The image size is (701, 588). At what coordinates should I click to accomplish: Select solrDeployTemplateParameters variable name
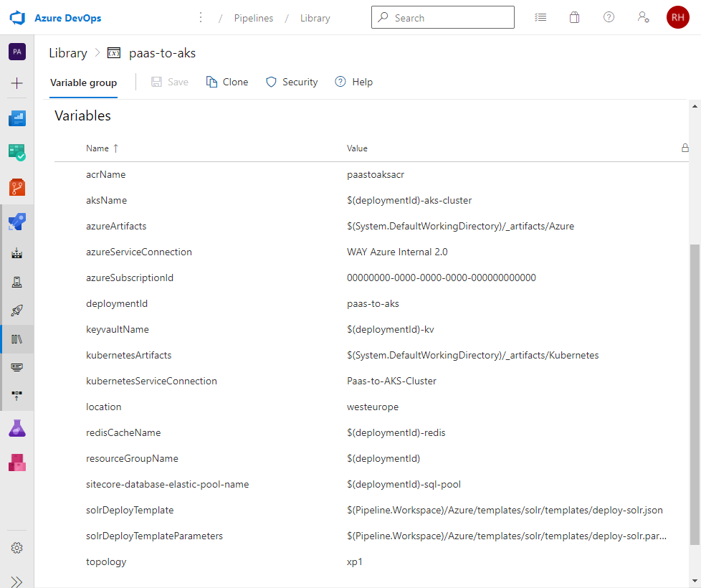(154, 536)
